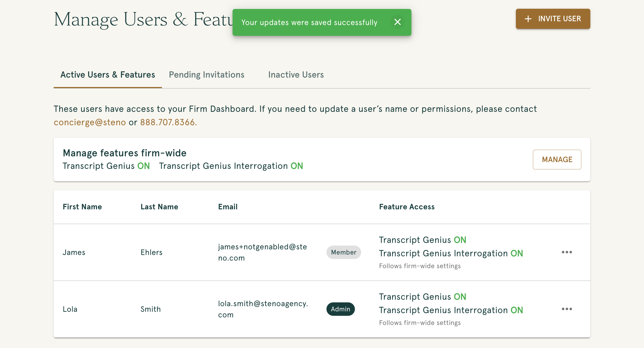Viewport: 644px width, 348px height.
Task: Switch to the Pending Invitations tab
Action: point(206,74)
